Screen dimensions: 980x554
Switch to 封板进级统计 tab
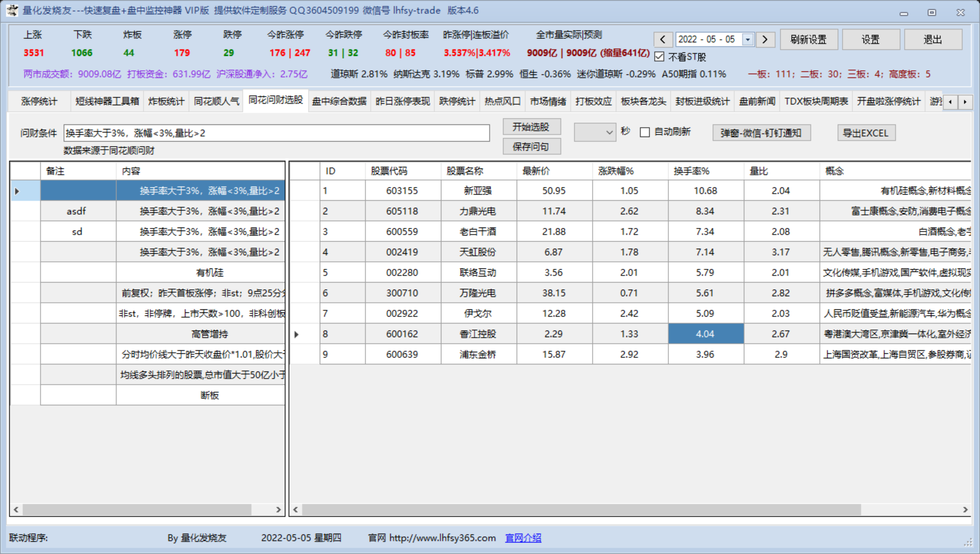(x=703, y=102)
